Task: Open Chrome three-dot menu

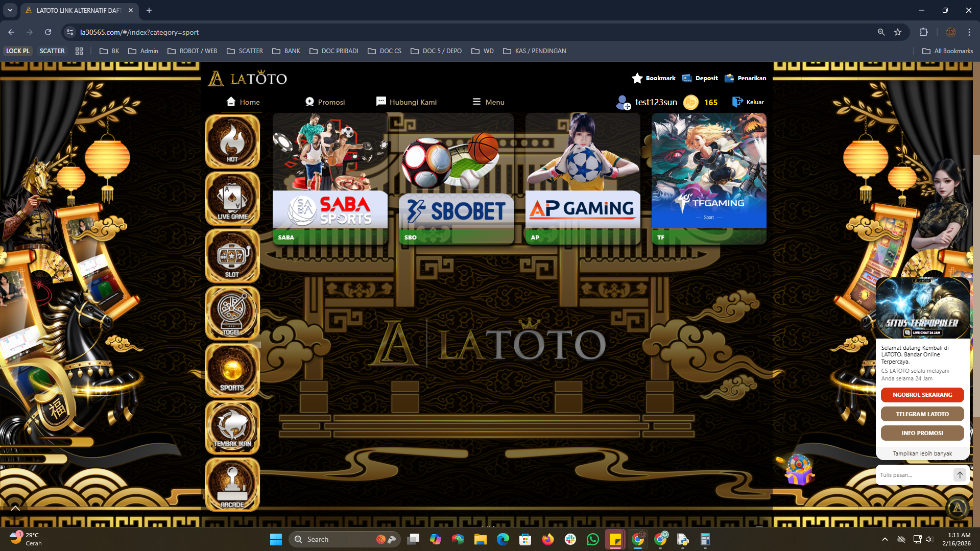Action: click(969, 32)
